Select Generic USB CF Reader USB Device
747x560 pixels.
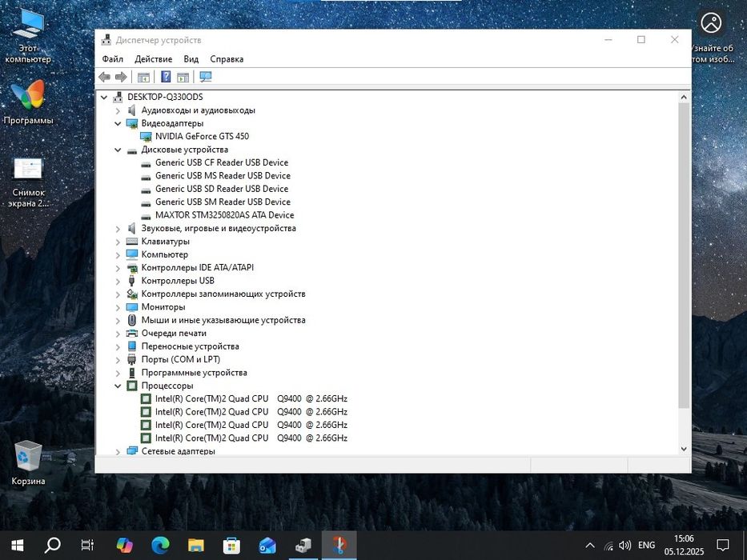click(222, 162)
